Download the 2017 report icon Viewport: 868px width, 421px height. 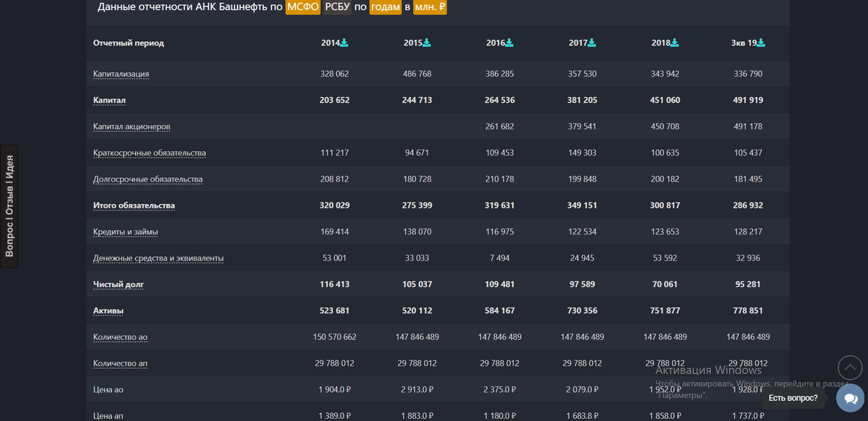tap(592, 43)
